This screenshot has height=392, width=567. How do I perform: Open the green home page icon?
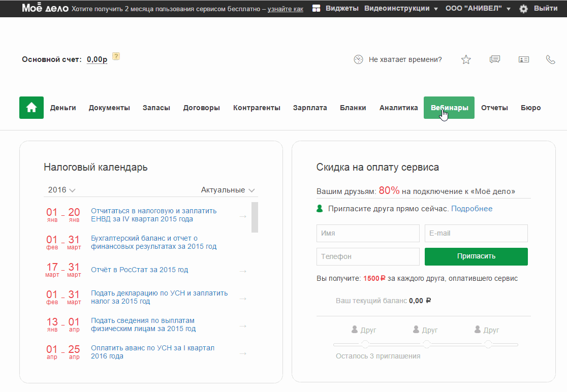tap(31, 108)
